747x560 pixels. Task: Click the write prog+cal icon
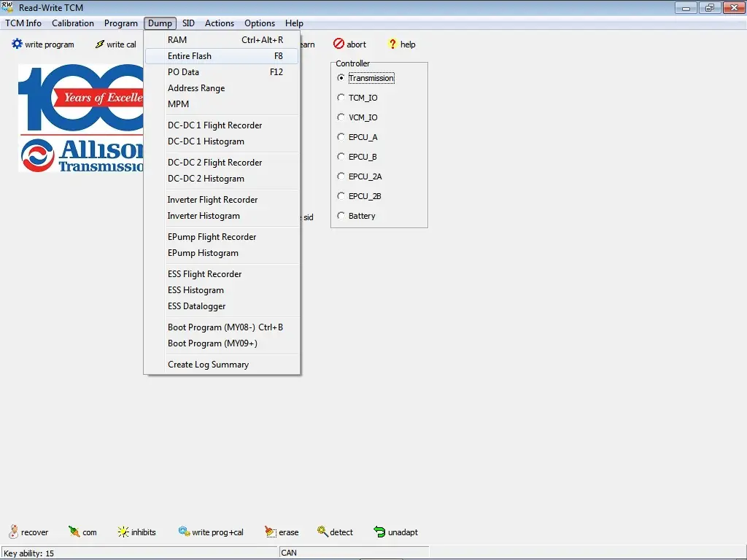(x=184, y=532)
